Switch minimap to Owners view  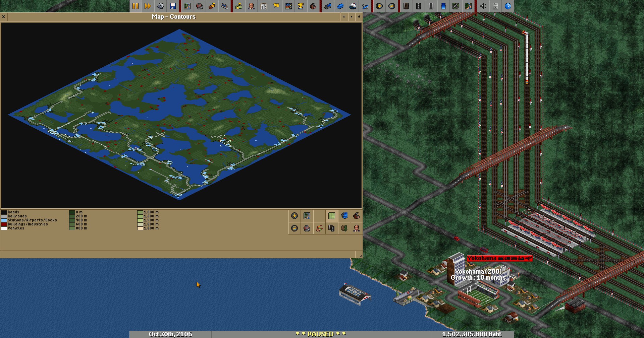[357, 228]
